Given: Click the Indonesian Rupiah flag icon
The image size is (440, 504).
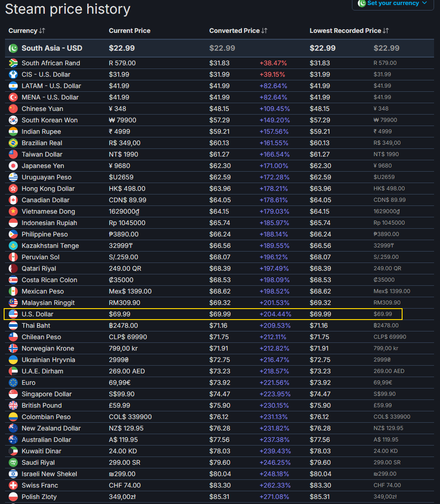Looking at the screenshot, I should tap(13, 223).
